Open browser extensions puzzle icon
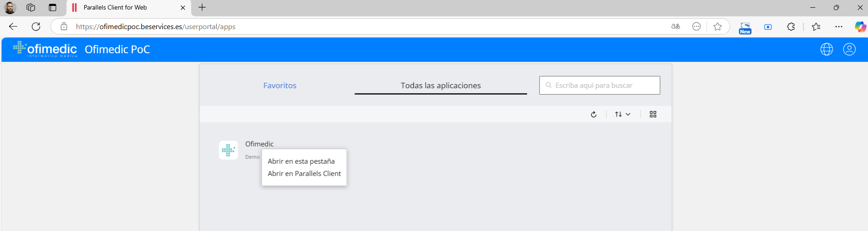 (x=791, y=26)
